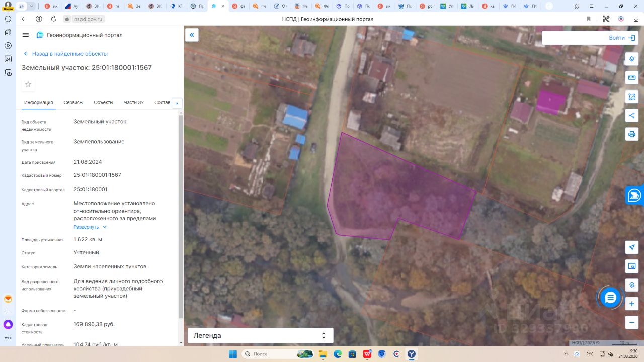Image resolution: width=644 pixels, height=362 pixels.
Task: Click the cadastral number 25:01:180001:1567 value
Action: [x=98, y=175]
